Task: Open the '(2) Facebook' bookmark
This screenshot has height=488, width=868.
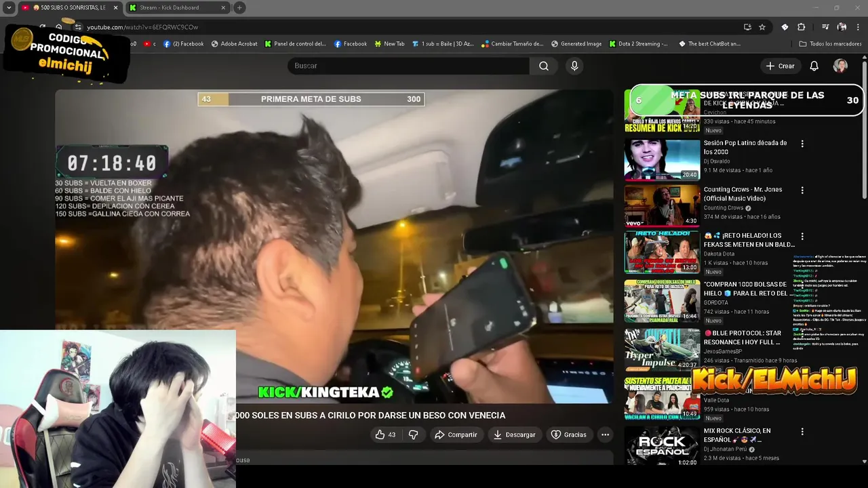Action: [x=183, y=44]
